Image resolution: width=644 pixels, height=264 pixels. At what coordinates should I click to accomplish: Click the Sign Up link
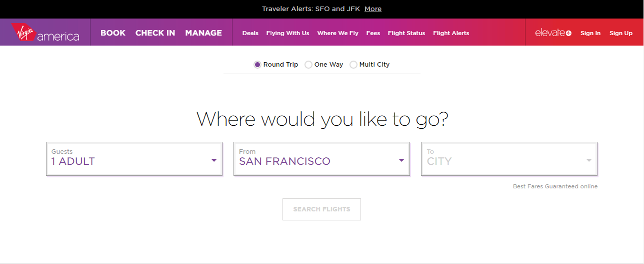click(x=621, y=33)
